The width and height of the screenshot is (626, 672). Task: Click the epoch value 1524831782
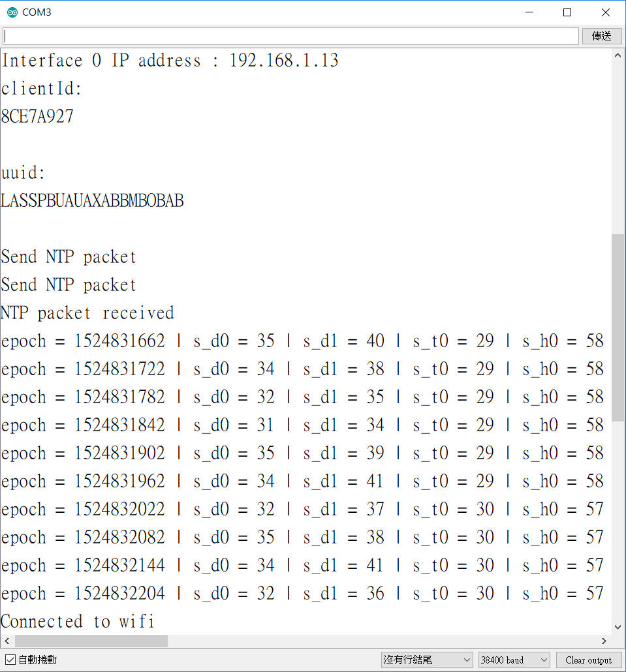[119, 397]
